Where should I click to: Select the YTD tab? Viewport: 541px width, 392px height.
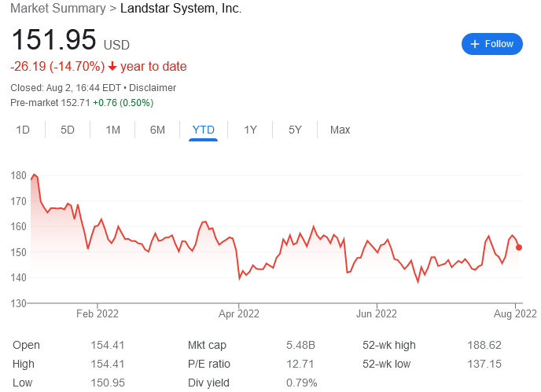[203, 130]
